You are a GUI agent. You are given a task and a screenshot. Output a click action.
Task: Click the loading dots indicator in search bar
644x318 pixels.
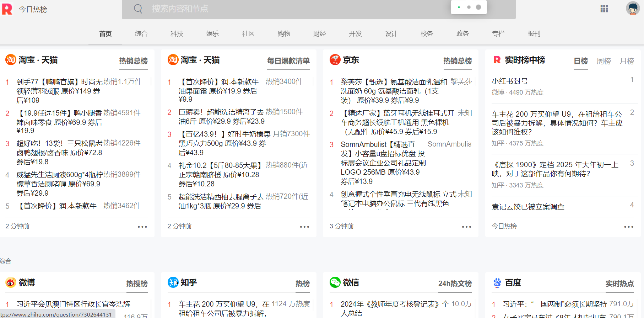469,7
